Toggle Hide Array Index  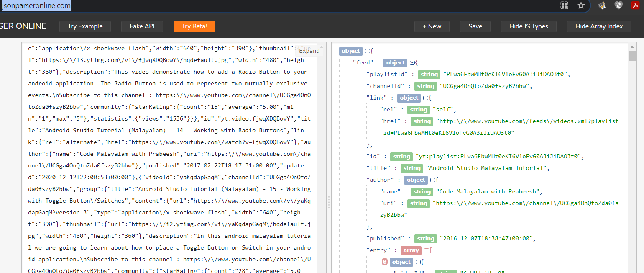click(x=599, y=26)
